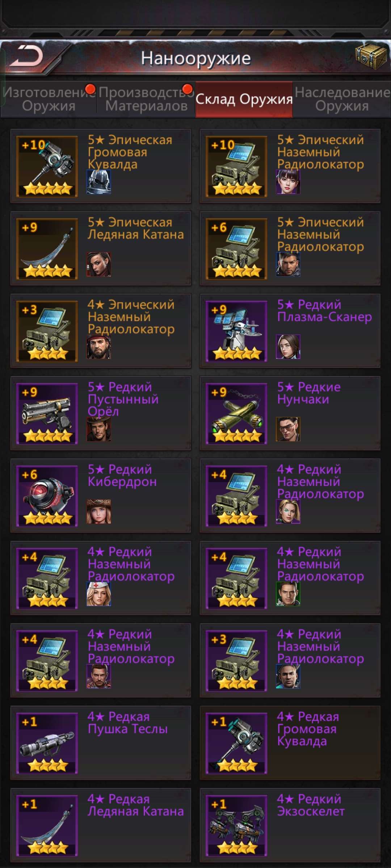Open the Экзоскелет weapon icon
The height and width of the screenshot is (868, 391).
[236, 826]
